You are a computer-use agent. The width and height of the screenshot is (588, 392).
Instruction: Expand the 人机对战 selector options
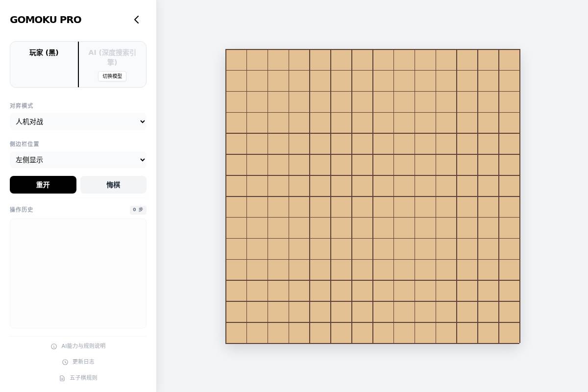[x=78, y=122]
